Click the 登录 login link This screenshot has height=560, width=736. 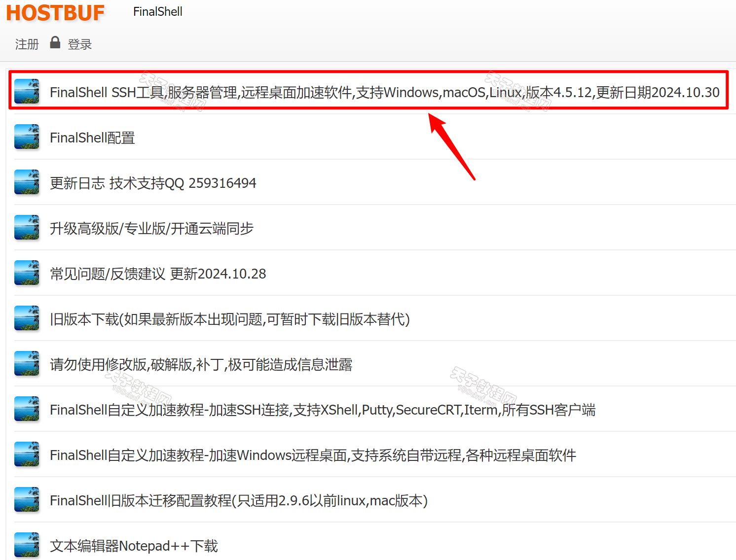tap(80, 44)
